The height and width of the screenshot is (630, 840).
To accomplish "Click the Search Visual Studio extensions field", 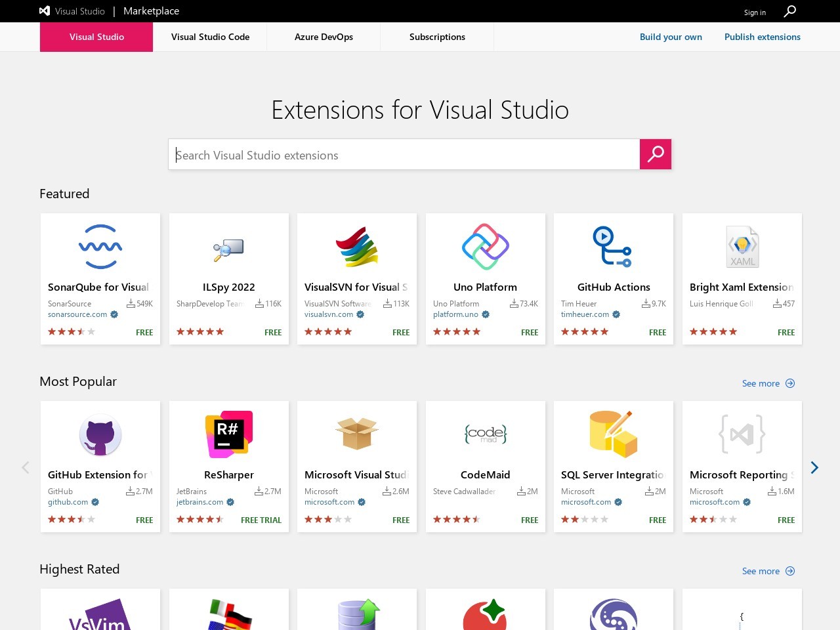I will [404, 155].
